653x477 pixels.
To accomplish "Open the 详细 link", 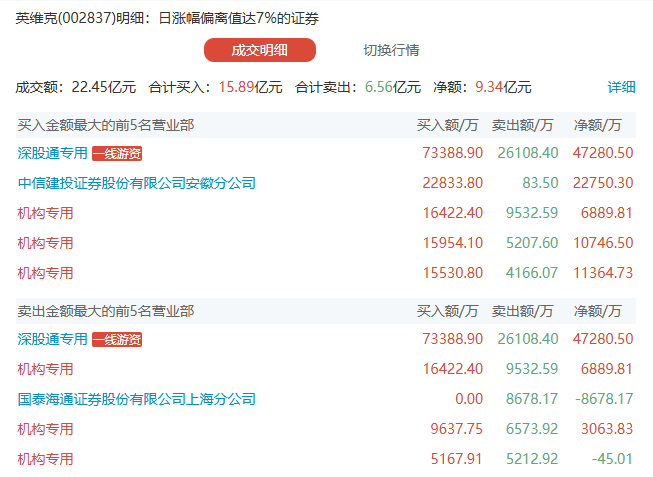I will [621, 87].
